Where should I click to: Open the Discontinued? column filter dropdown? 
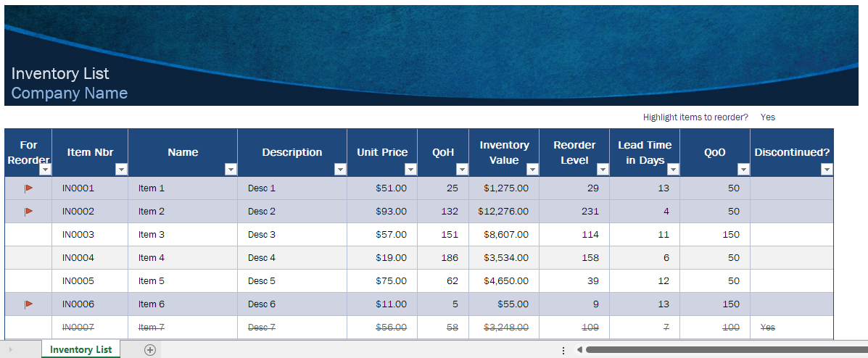point(827,170)
